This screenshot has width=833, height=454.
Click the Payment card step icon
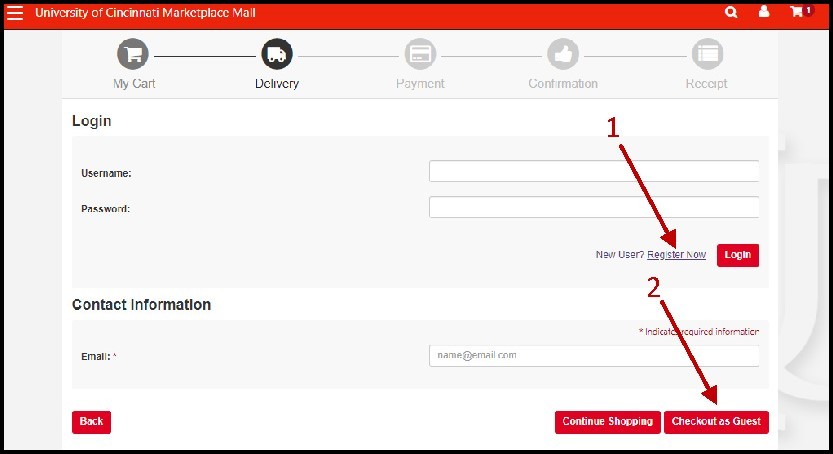[x=420, y=54]
